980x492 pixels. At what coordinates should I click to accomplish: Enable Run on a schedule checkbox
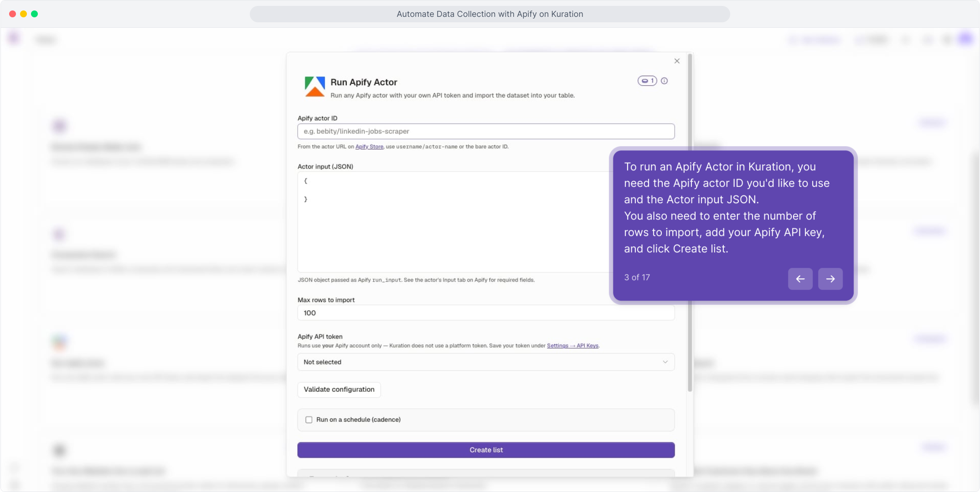[309, 420]
